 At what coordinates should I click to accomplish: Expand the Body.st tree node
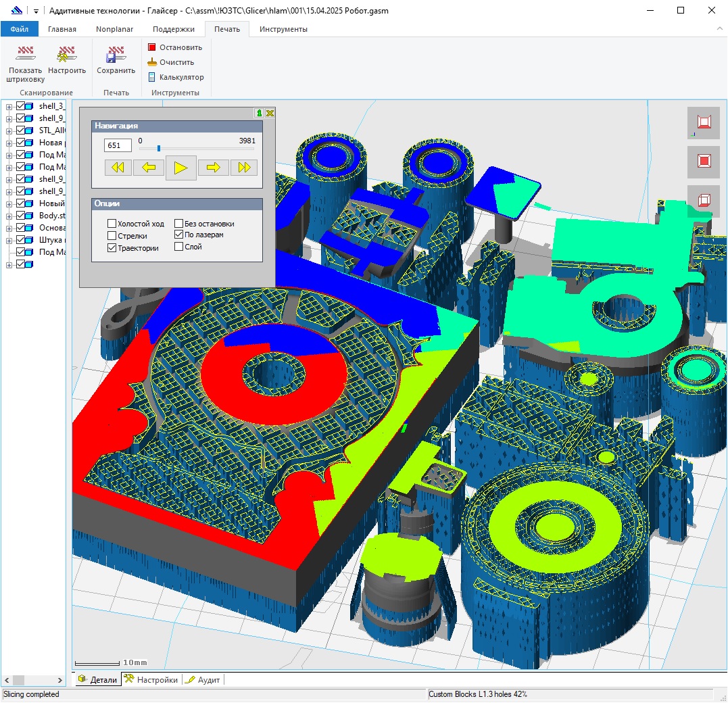click(x=9, y=216)
